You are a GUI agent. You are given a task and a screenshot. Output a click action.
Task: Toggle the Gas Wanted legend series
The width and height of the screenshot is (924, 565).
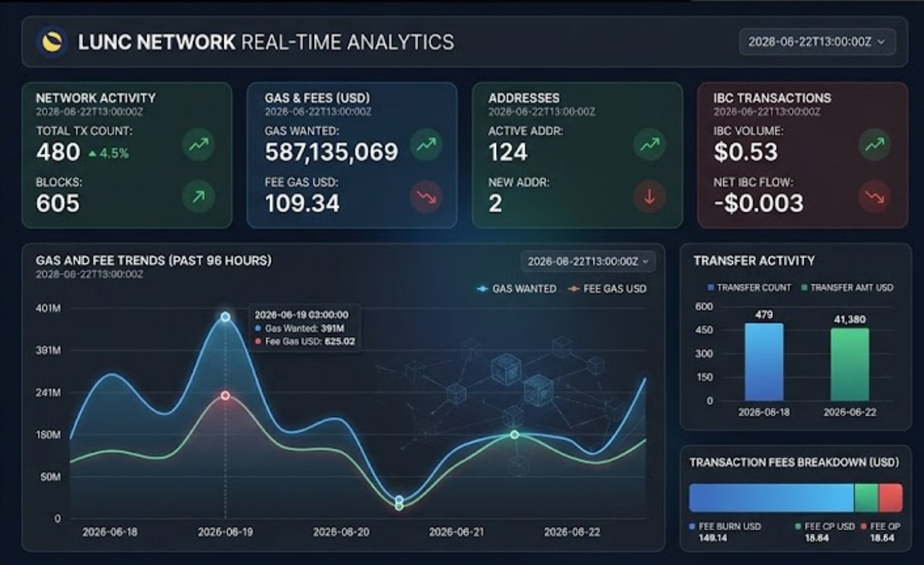pyautogui.click(x=516, y=289)
